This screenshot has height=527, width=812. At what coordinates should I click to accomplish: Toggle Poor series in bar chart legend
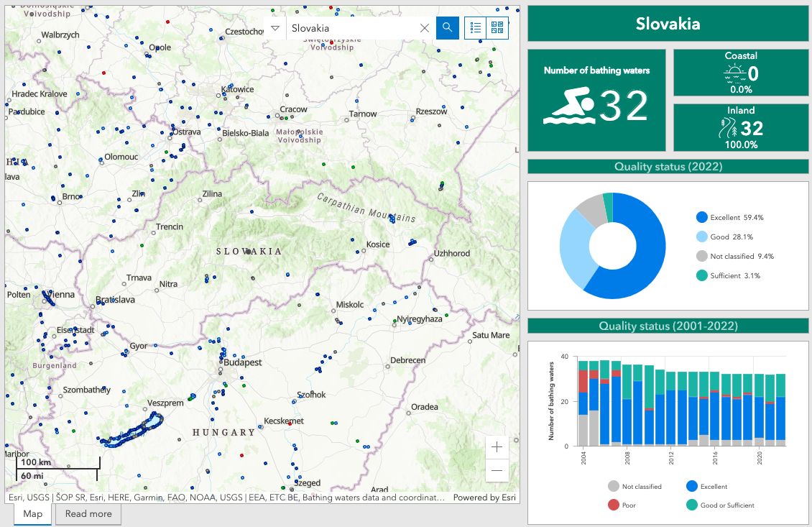[613, 505]
